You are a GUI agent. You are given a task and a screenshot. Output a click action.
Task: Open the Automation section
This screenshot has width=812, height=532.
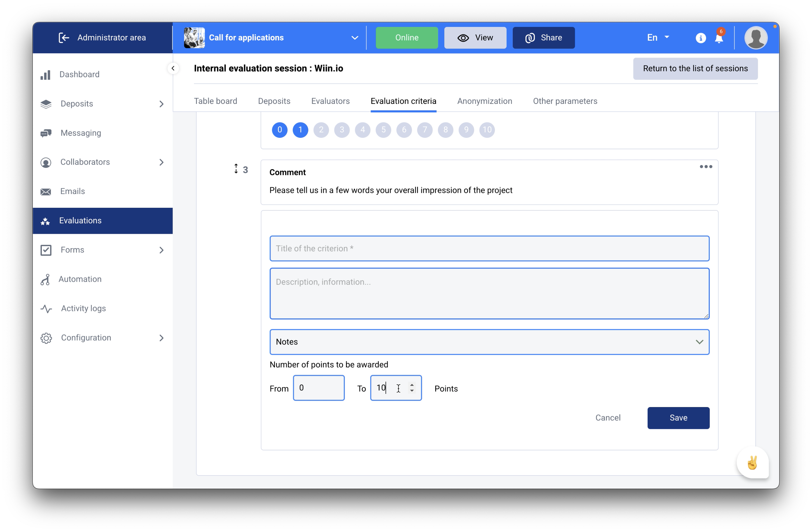point(80,279)
